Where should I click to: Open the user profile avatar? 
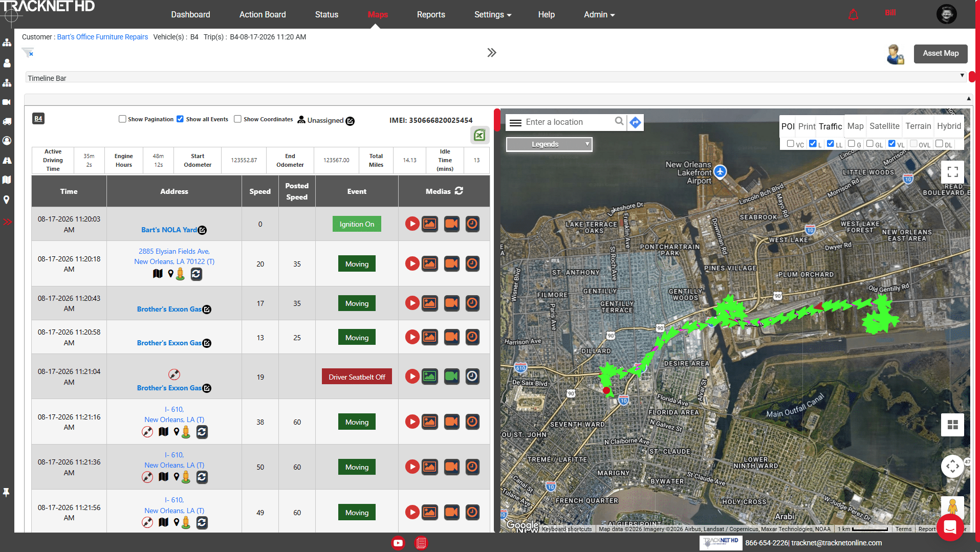946,14
